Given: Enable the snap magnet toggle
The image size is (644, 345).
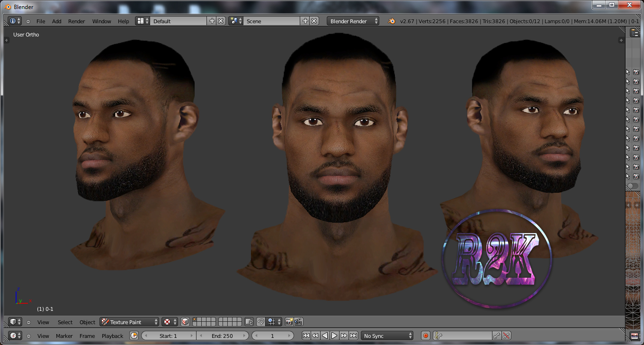Looking at the screenshot, I should 260,322.
